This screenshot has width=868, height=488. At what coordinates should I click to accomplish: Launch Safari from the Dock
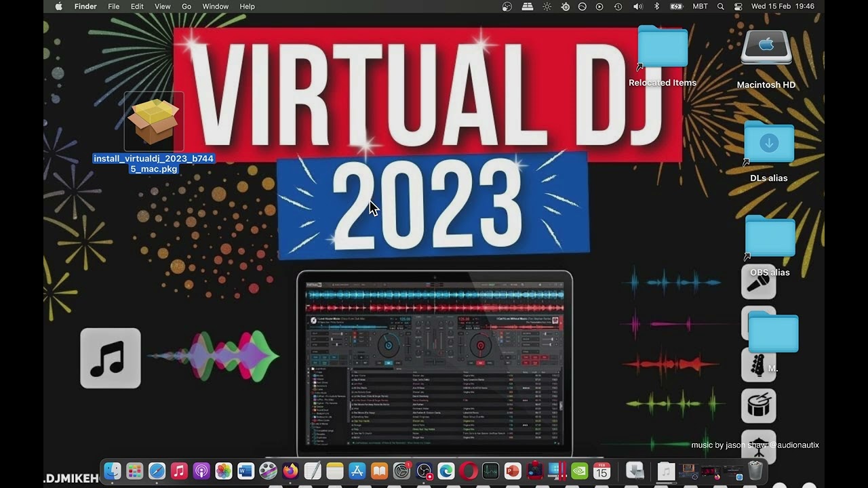(x=157, y=470)
